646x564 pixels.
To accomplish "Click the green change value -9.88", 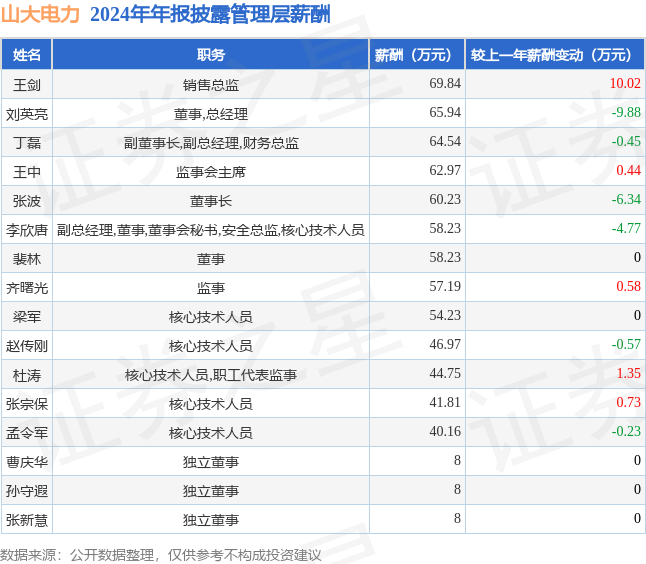I will 626,112.
